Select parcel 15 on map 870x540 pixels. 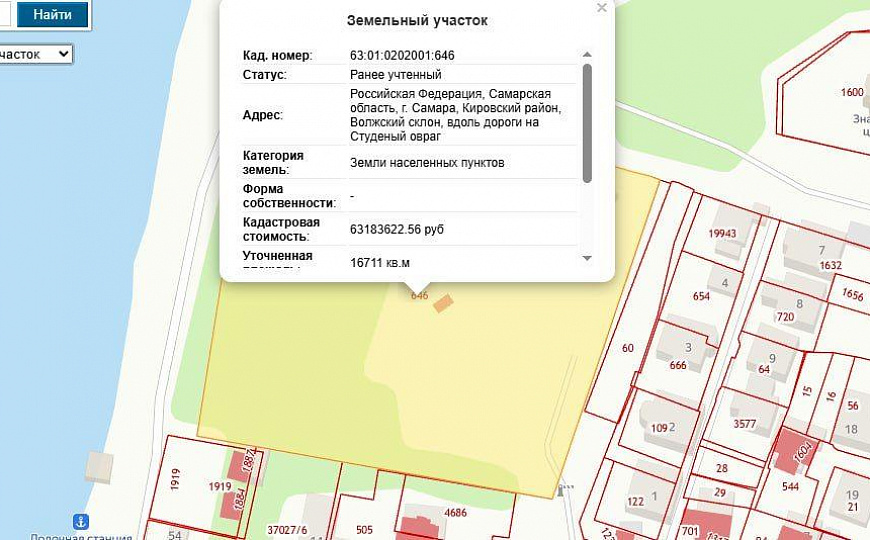pyautogui.click(x=807, y=391)
